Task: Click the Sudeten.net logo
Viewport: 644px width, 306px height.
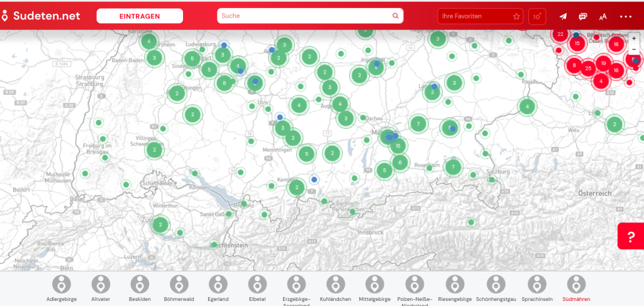Action: coord(42,16)
